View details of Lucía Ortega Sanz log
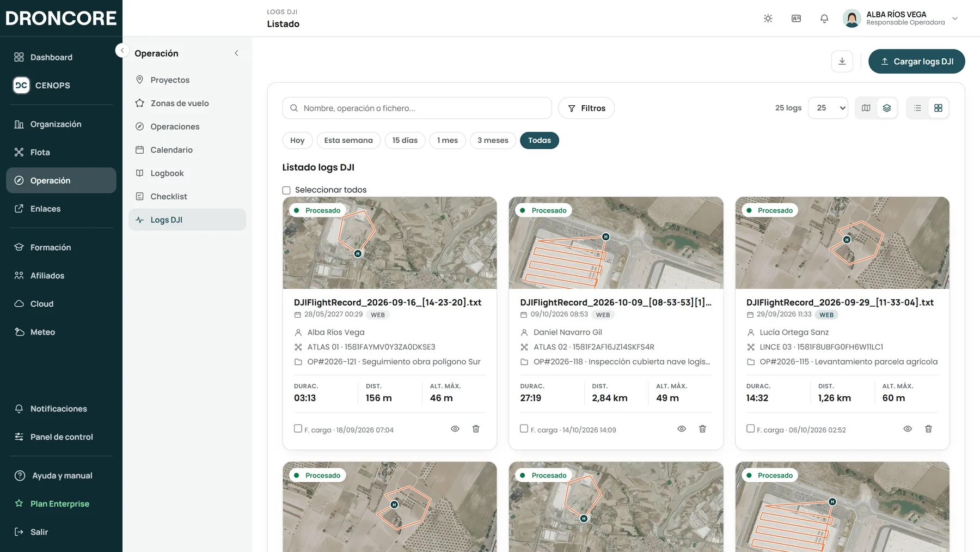 point(908,429)
